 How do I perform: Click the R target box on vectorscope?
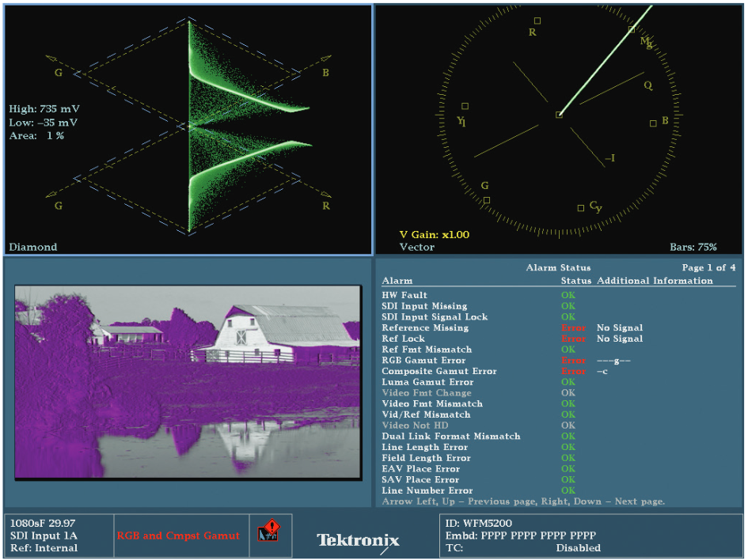click(x=537, y=21)
